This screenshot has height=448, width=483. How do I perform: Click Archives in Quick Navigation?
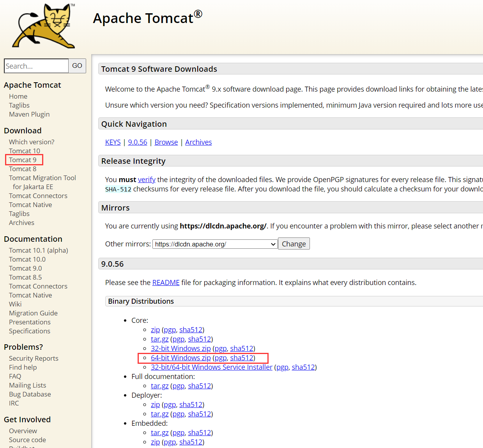(198, 142)
